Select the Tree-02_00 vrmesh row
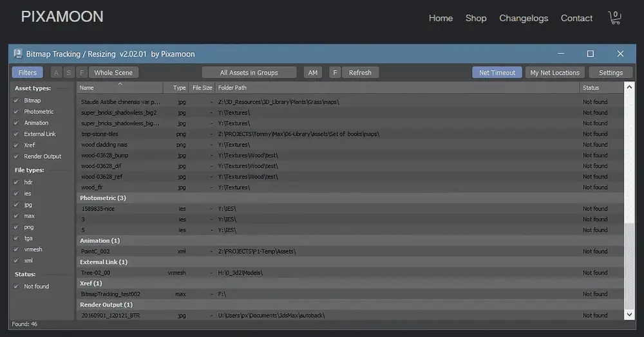644x337 pixels. (350, 273)
